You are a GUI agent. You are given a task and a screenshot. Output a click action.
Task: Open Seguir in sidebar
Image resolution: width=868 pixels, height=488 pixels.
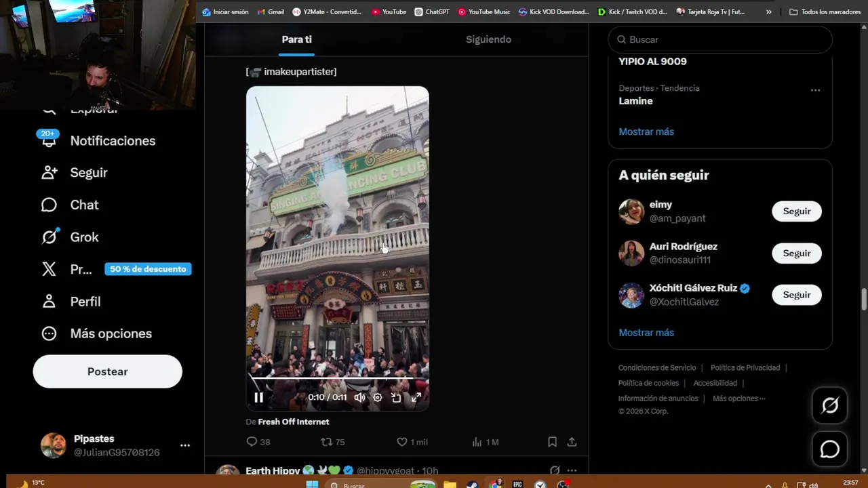[x=75, y=172]
